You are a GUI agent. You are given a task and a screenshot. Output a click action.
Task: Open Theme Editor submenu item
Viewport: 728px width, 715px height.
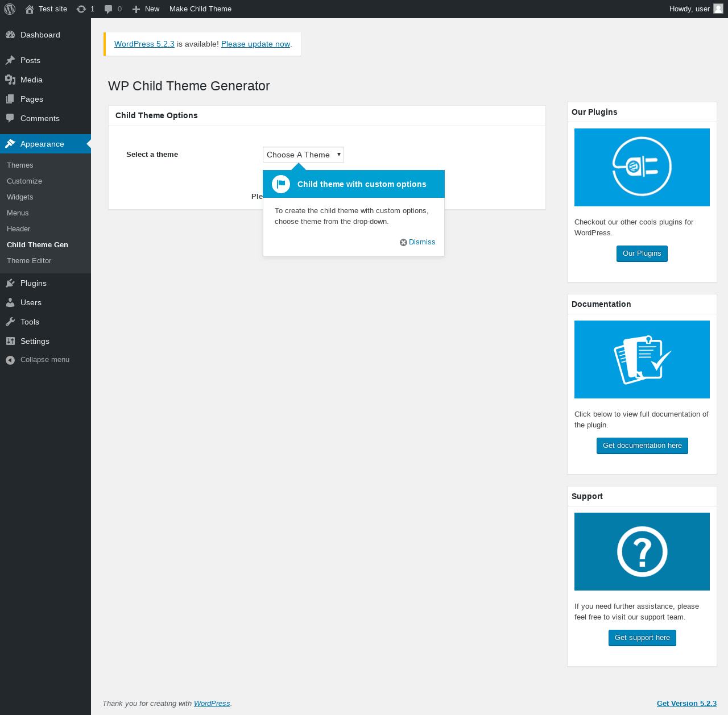click(29, 261)
